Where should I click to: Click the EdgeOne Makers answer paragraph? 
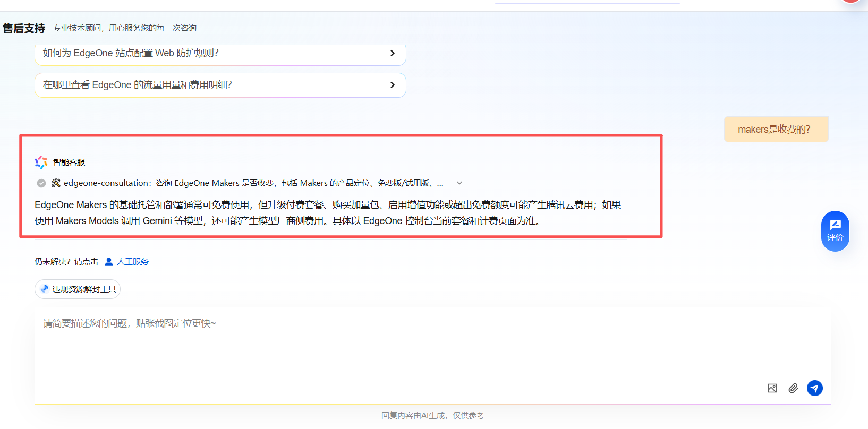[328, 213]
